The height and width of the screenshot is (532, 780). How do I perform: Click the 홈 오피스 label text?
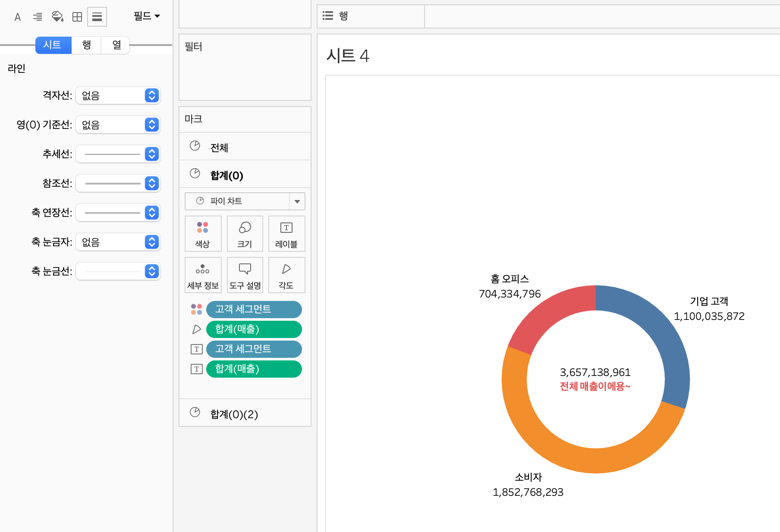pyautogui.click(x=510, y=279)
